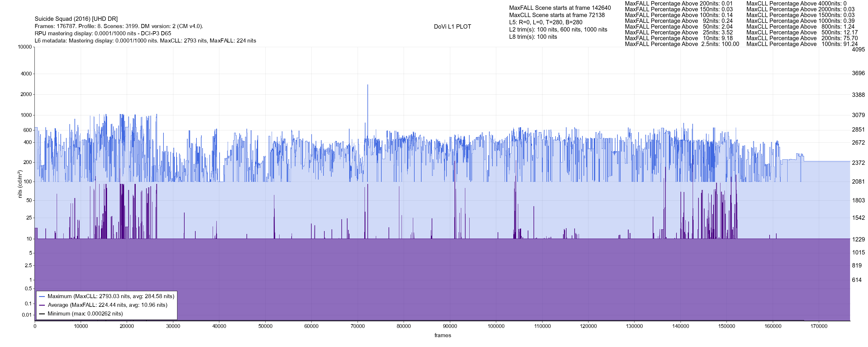Click 'MaxCLL Percentage Above 1000nits: 0.39' line
Screen dimensions: 868x347
pyautogui.click(x=800, y=21)
